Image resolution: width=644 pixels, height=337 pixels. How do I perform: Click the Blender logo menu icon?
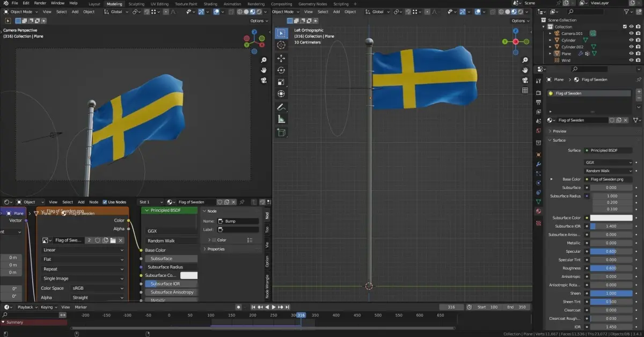(5, 3)
